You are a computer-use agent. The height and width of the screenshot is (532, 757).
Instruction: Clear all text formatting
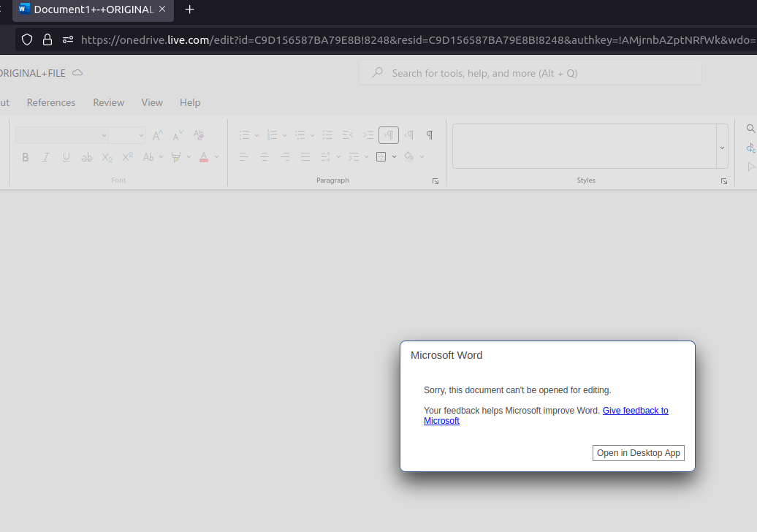(x=199, y=134)
